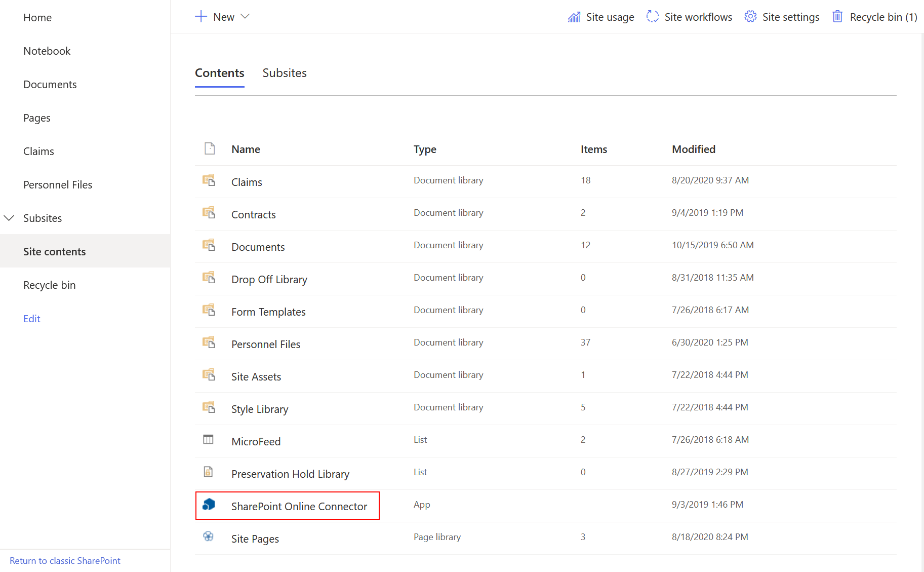Image resolution: width=924 pixels, height=572 pixels.
Task: Click the Site usage chart icon
Action: pyautogui.click(x=574, y=16)
